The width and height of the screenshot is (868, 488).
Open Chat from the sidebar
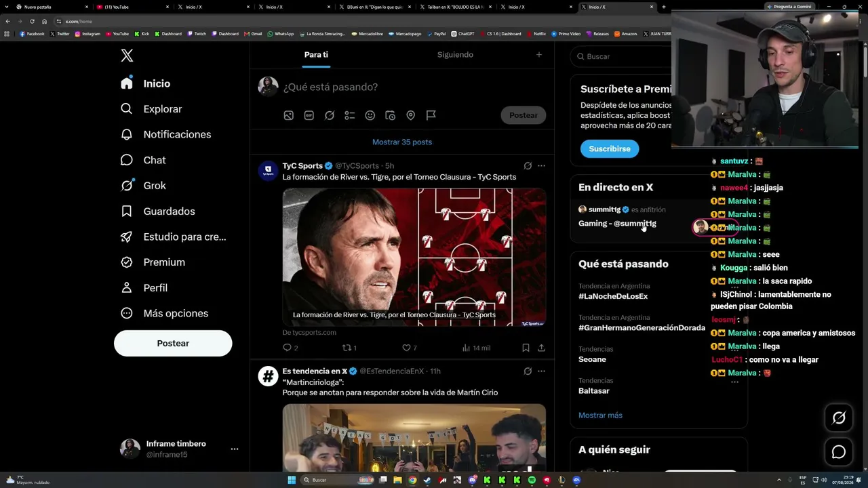(143, 160)
